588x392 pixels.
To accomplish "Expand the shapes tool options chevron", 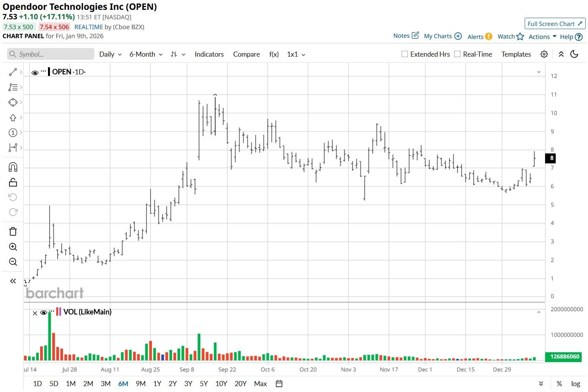I will (21, 102).
